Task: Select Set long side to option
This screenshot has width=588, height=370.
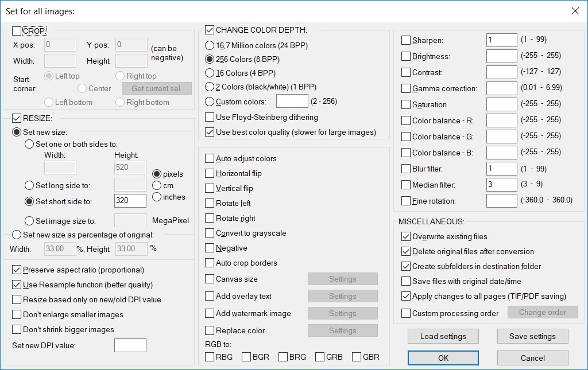Action: click(29, 185)
